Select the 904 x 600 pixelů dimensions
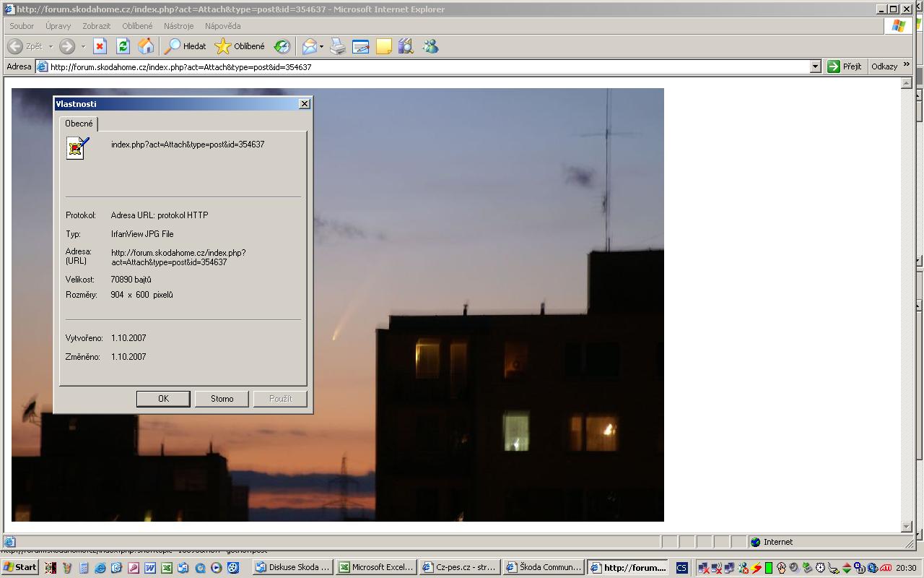This screenshot has height=578, width=924. tap(142, 295)
